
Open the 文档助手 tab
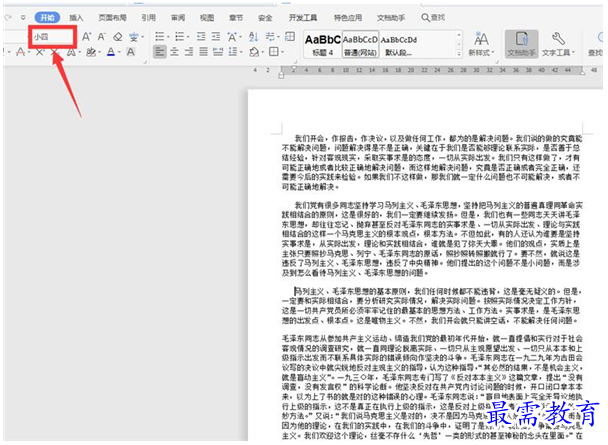pos(391,17)
